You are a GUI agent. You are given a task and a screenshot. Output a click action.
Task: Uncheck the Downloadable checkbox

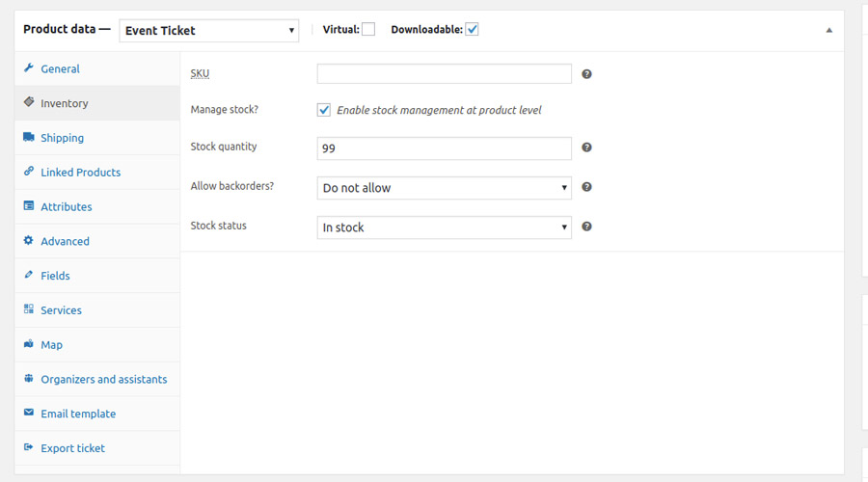472,30
